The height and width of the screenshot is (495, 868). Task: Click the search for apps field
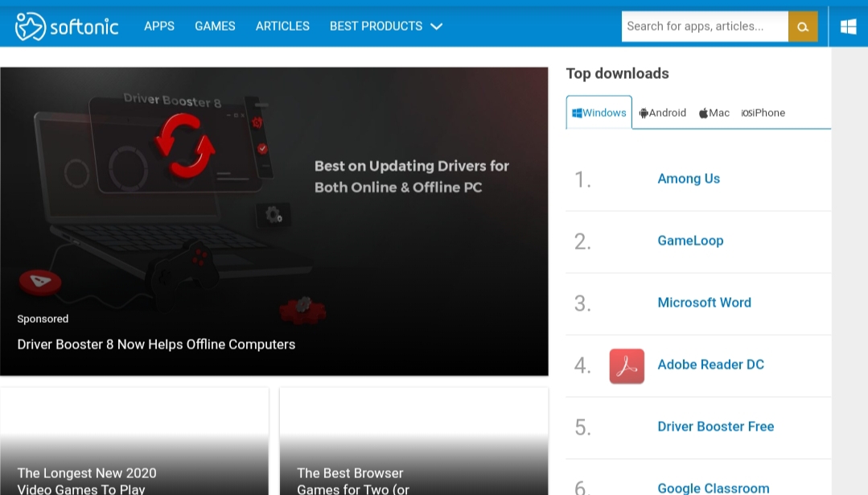coord(705,27)
